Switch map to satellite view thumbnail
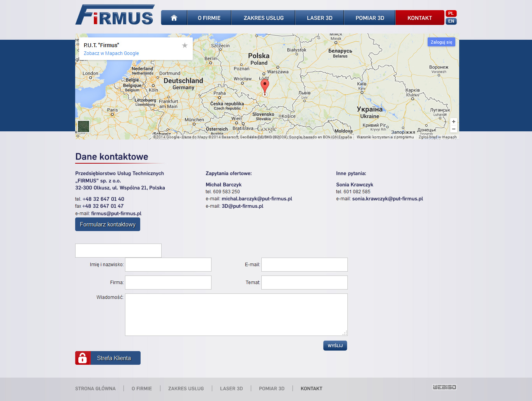Image resolution: width=532 pixels, height=401 pixels. click(x=83, y=126)
